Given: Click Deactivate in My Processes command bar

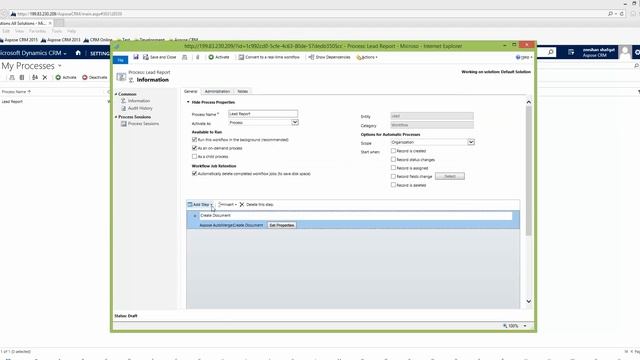Looking at the screenshot, I should click(95, 77).
